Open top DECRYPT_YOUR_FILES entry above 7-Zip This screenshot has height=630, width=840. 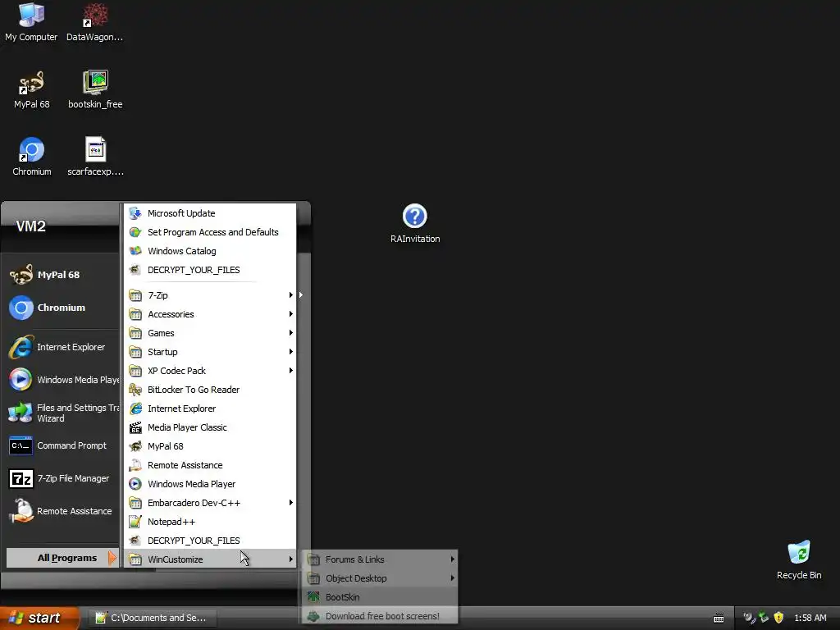click(x=210, y=270)
